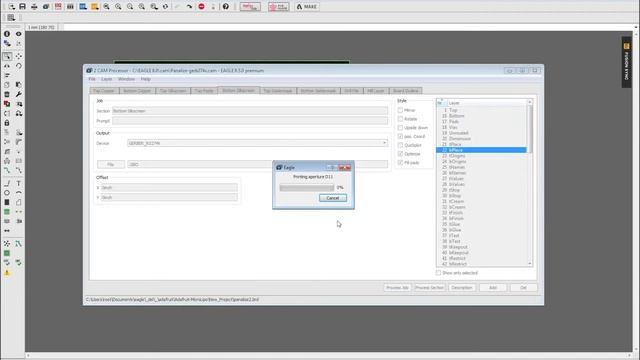Select the Text T tool
Image resolution: width=640 pixels, height=360 pixels.
pyautogui.click(x=18, y=183)
